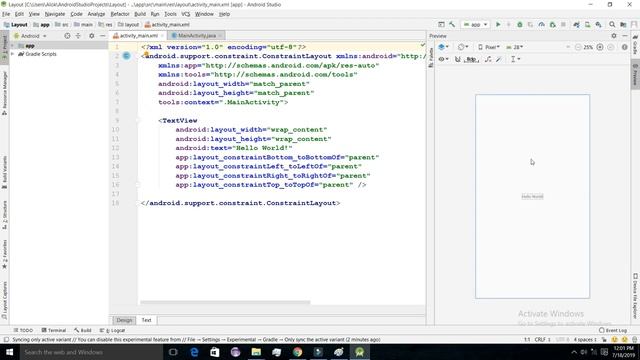Toggle autoconnect magnet icon in preview
This screenshot has width=640, height=360.
[458, 59]
